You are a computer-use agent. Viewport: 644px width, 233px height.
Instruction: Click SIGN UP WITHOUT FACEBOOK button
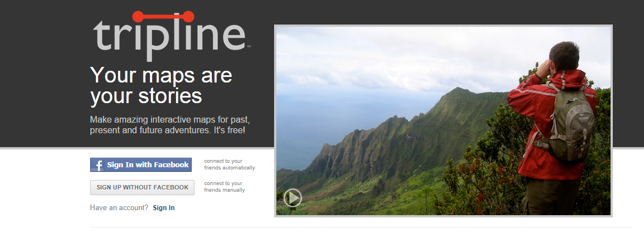pos(142,187)
